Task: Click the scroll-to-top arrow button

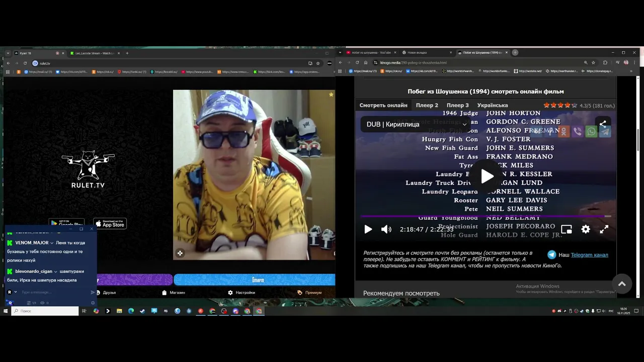Action: tap(621, 284)
